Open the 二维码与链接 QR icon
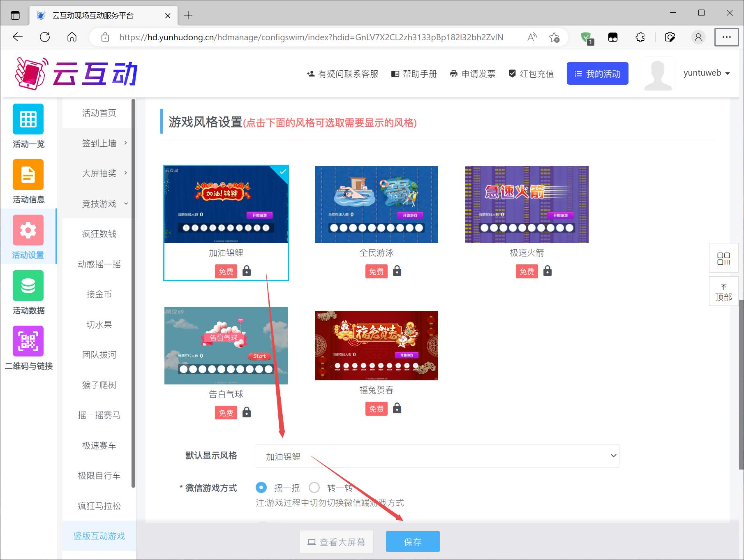Screen dimensions: 744x560 tap(28, 341)
